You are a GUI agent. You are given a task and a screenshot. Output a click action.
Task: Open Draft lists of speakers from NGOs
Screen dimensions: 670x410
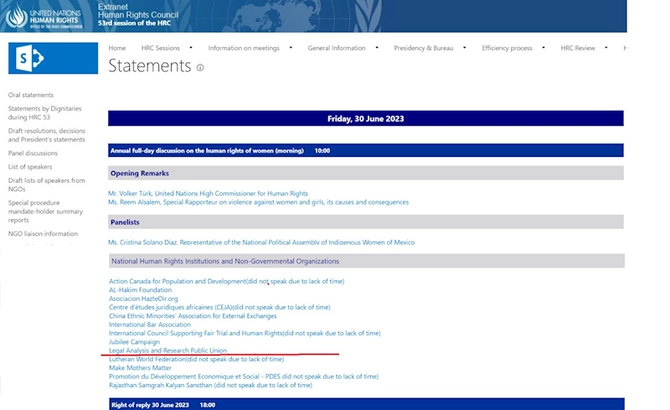tap(47, 184)
